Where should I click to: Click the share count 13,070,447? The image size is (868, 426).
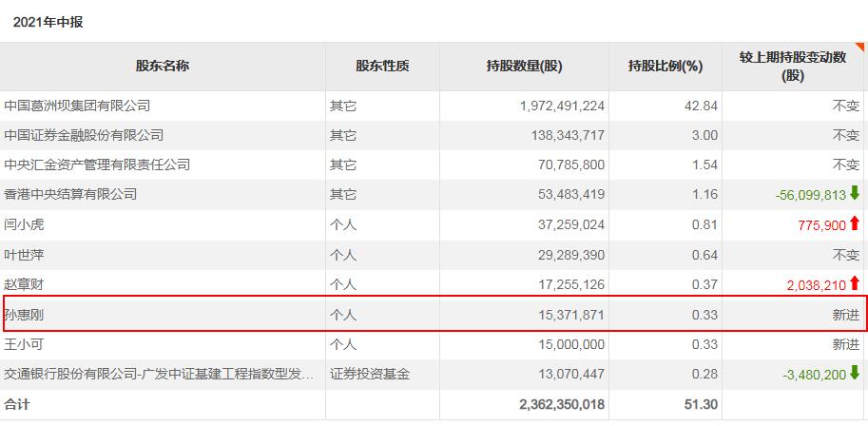pyautogui.click(x=572, y=375)
